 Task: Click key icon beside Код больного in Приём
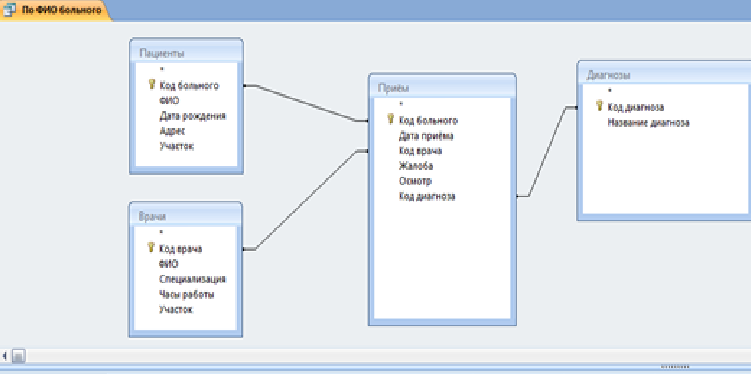(390, 120)
